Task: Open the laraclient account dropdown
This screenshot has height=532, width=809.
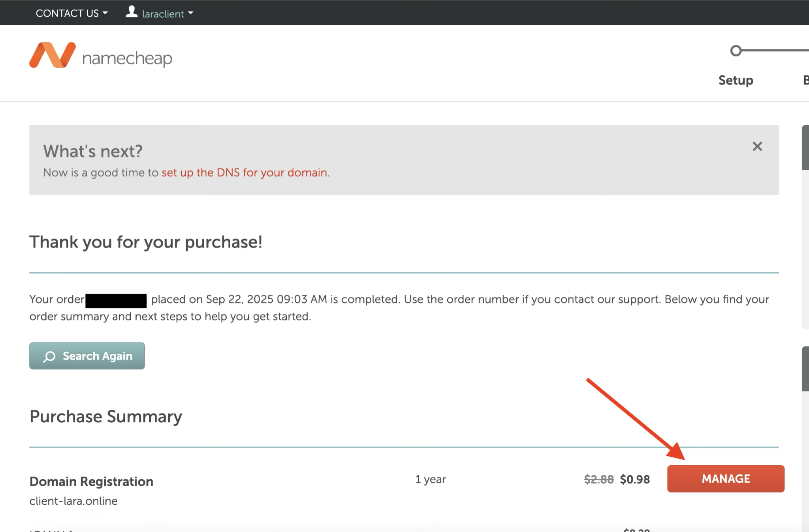Action: [163, 14]
